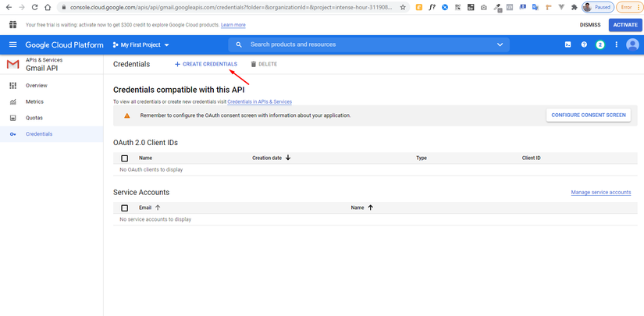Open the Chrome three-dot menu
Viewport: 644px width, 316px height.
pos(639,7)
